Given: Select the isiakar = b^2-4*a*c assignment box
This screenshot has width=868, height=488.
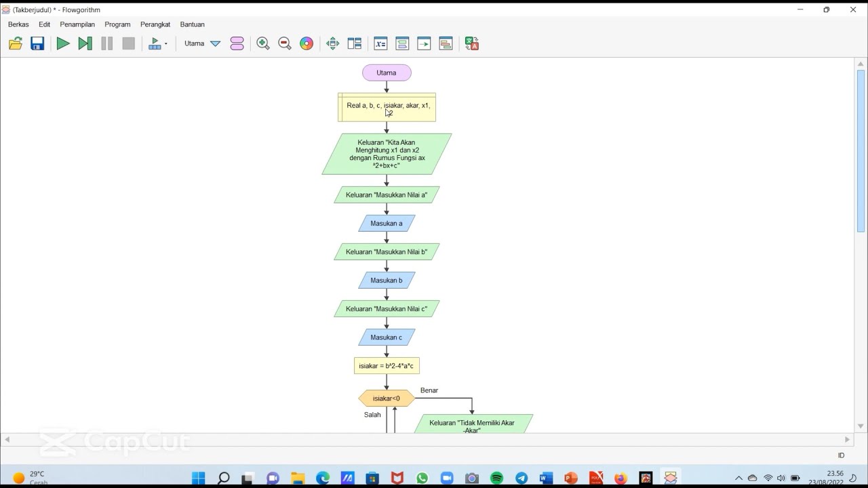Looking at the screenshot, I should click(x=387, y=366).
